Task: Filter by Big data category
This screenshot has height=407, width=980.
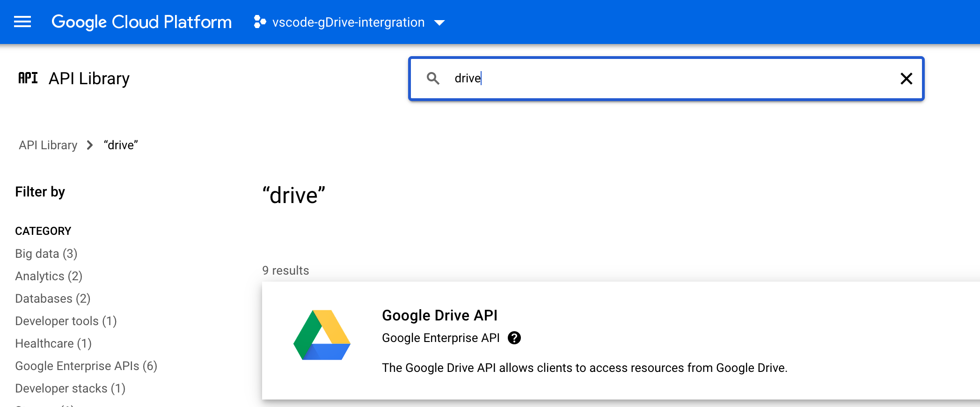Action: [46, 254]
